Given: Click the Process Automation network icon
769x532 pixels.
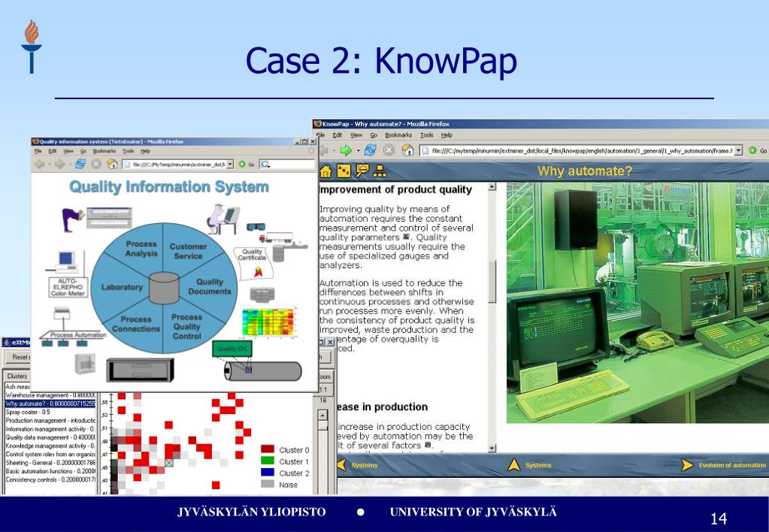Looking at the screenshot, I should (x=72, y=327).
